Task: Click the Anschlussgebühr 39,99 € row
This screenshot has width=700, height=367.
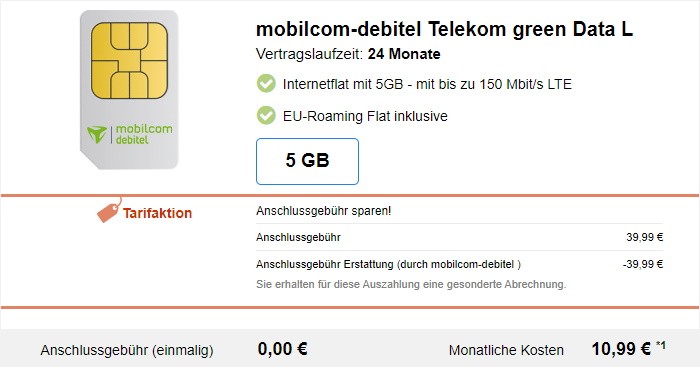Action: coord(459,237)
